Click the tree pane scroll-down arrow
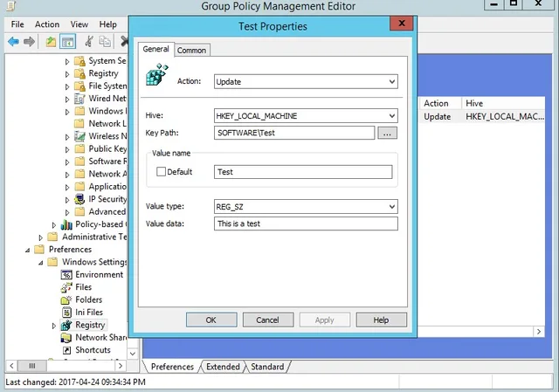The image size is (559, 392). (133, 354)
